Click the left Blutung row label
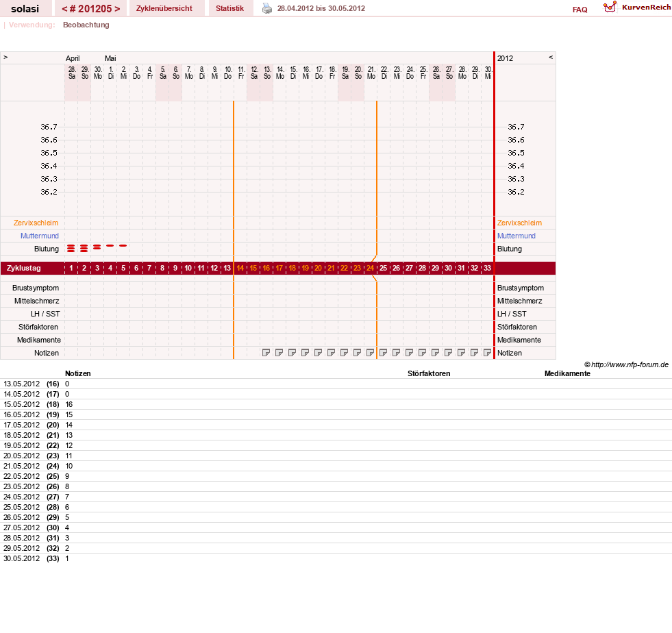This screenshot has height=633, width=672. [x=47, y=249]
